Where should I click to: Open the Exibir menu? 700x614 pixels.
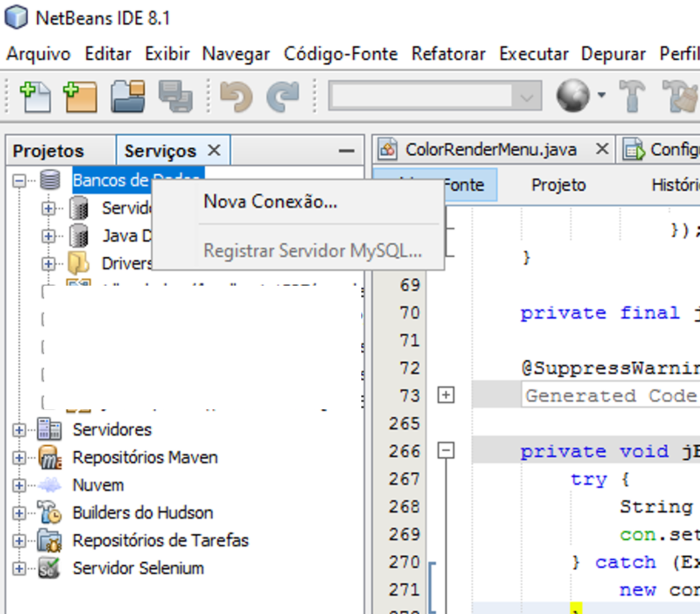click(167, 54)
